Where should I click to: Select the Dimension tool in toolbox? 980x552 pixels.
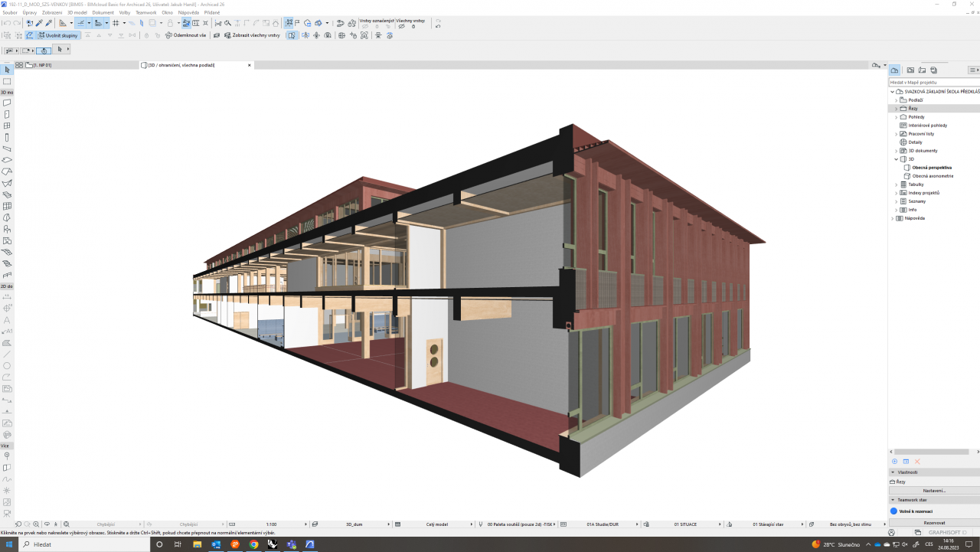[x=7, y=296]
